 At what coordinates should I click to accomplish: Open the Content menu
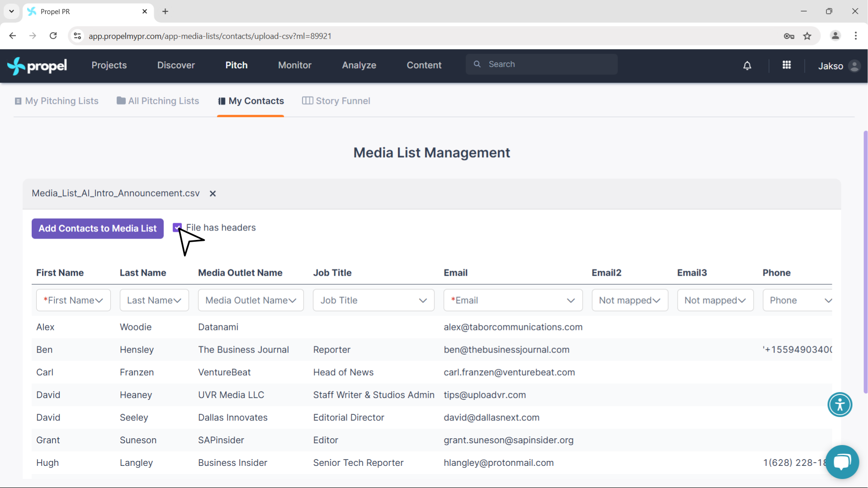(424, 65)
